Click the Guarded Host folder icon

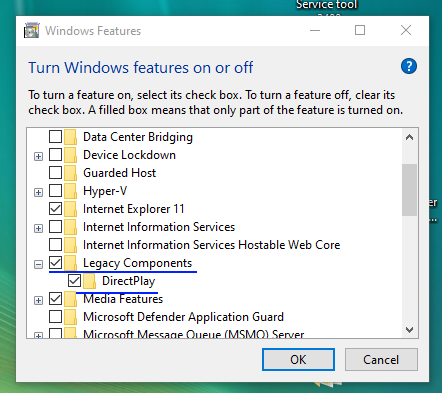click(x=70, y=173)
